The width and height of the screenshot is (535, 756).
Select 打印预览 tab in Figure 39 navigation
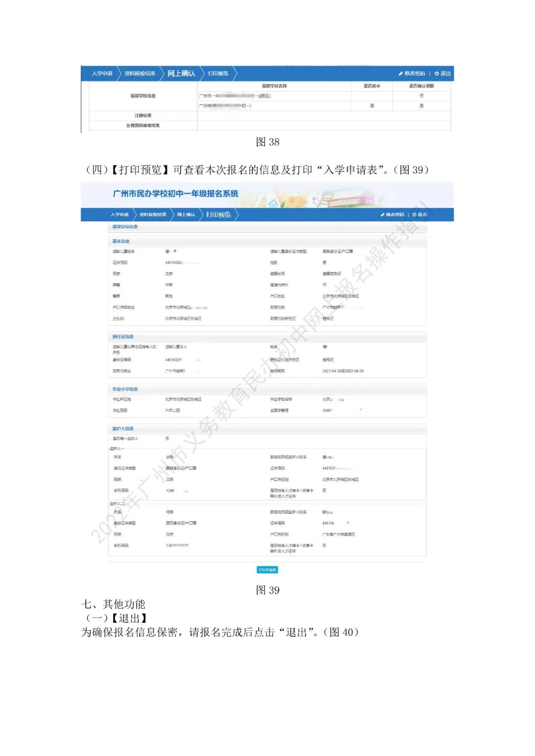pyautogui.click(x=218, y=214)
